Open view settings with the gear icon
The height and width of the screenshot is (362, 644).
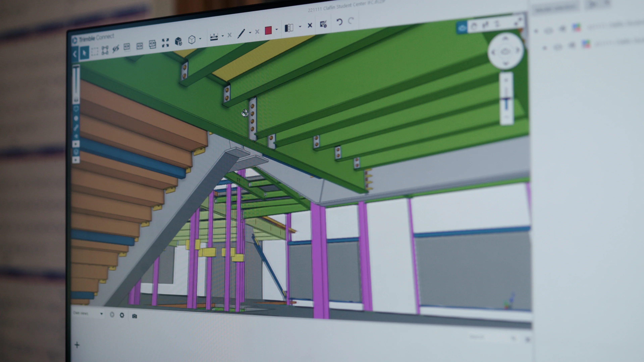(122, 315)
